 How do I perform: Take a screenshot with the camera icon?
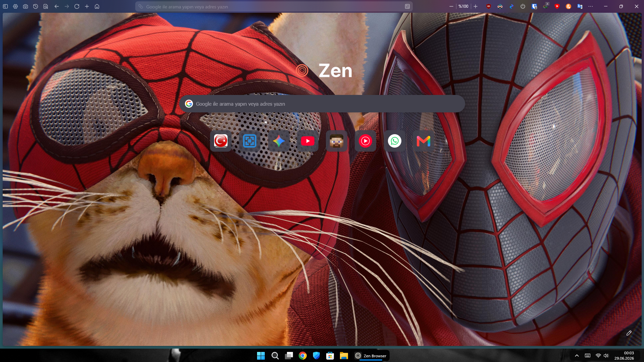26,6
